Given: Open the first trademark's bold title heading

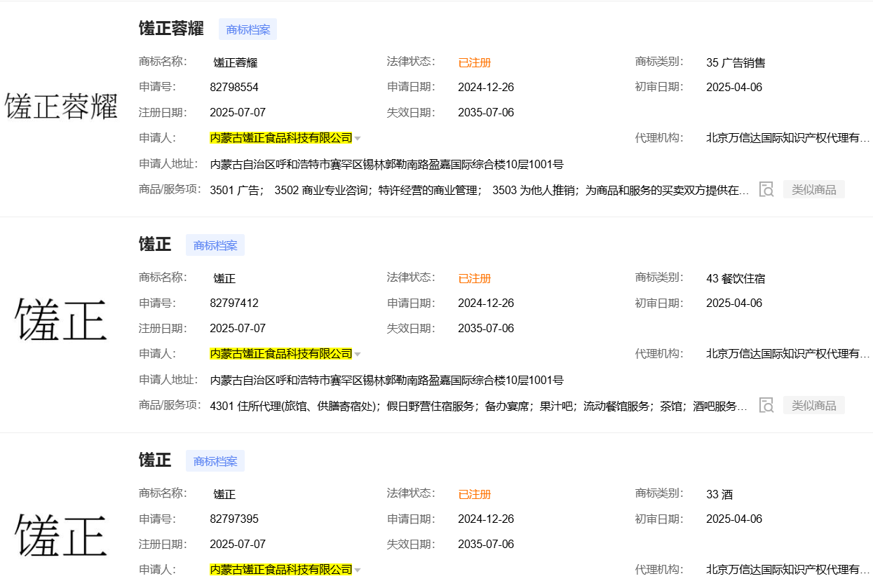Looking at the screenshot, I should coord(171,29).
